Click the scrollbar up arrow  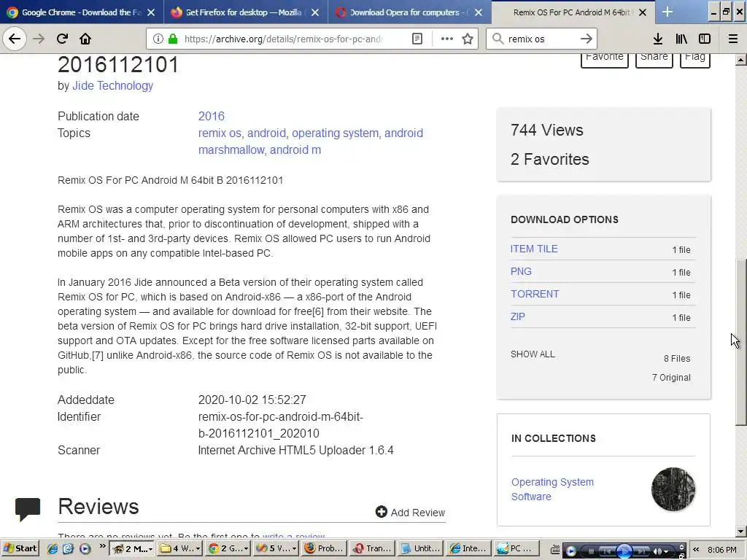(x=740, y=60)
